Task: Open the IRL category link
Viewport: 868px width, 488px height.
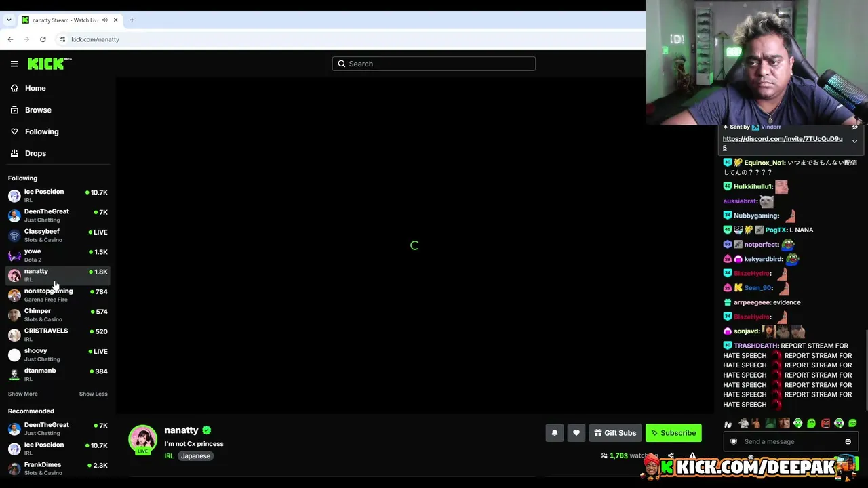Action: (169, 456)
